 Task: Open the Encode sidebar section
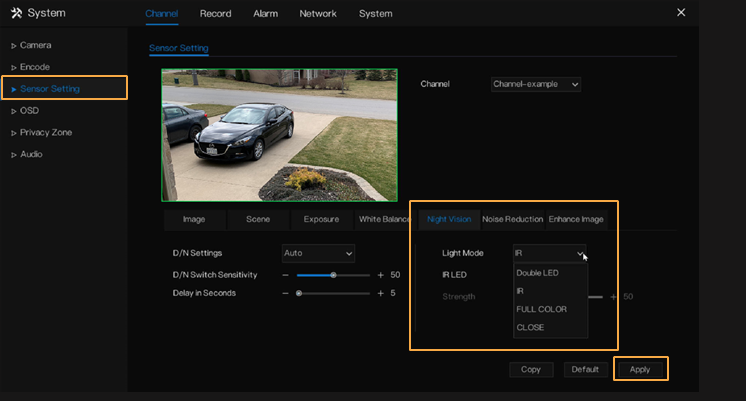[x=34, y=67]
